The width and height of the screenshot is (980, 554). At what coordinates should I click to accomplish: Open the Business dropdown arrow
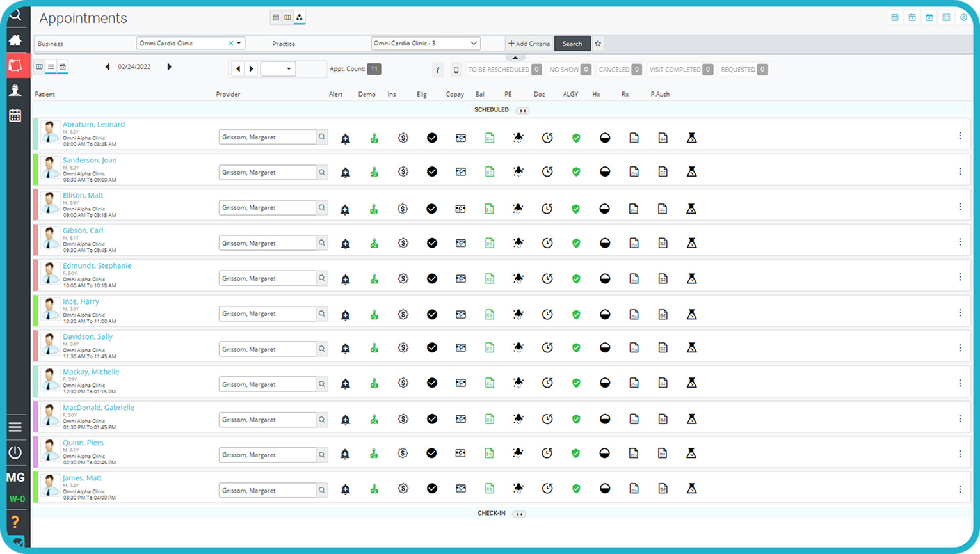pos(239,44)
